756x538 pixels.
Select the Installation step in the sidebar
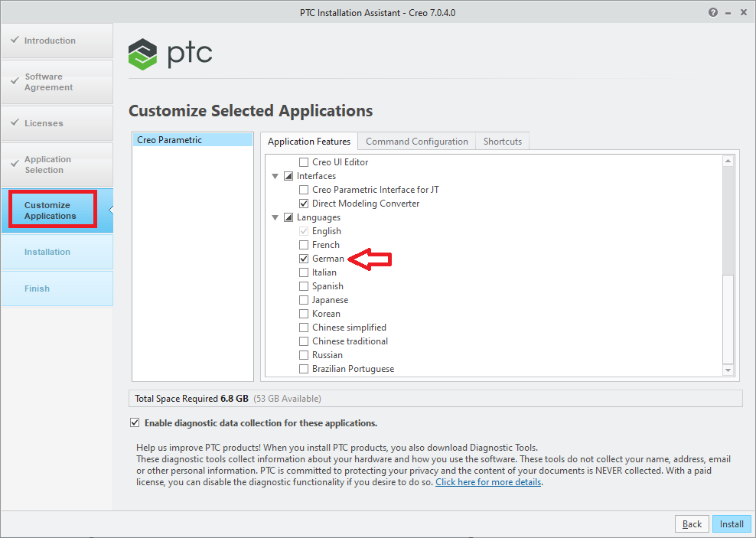pos(47,251)
